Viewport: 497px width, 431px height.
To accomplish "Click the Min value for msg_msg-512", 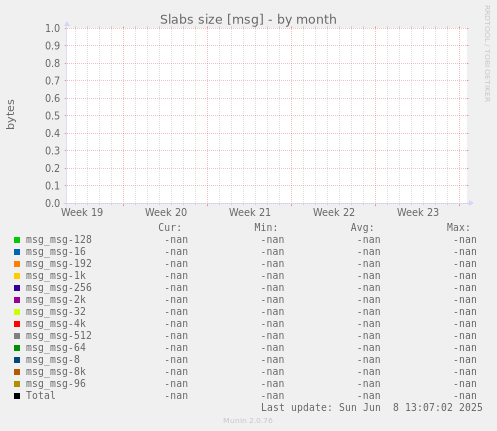I will point(273,336).
